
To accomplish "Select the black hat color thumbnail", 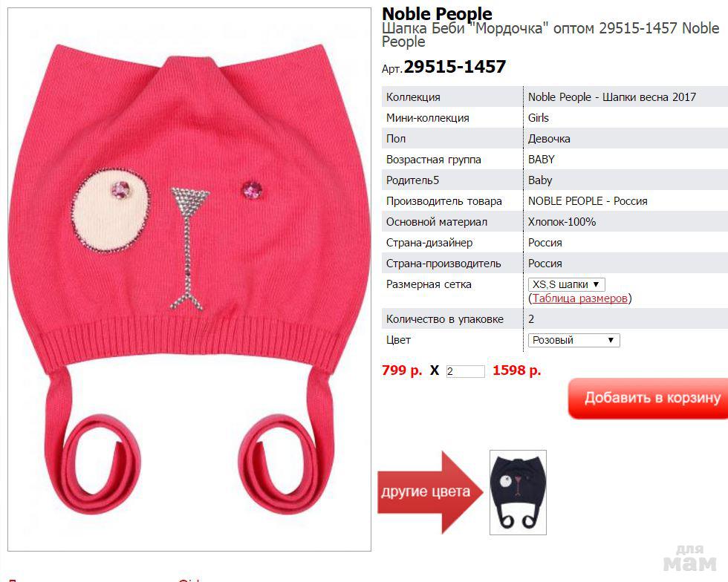I will coord(518,492).
